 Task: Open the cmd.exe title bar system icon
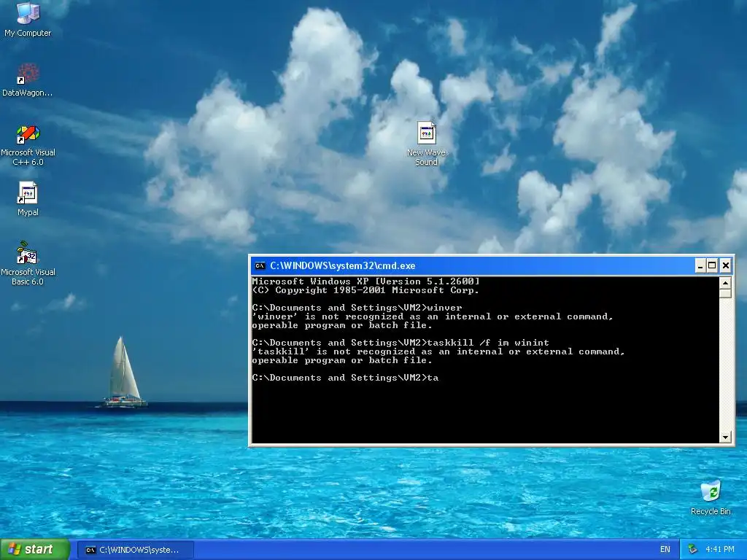coord(260,265)
